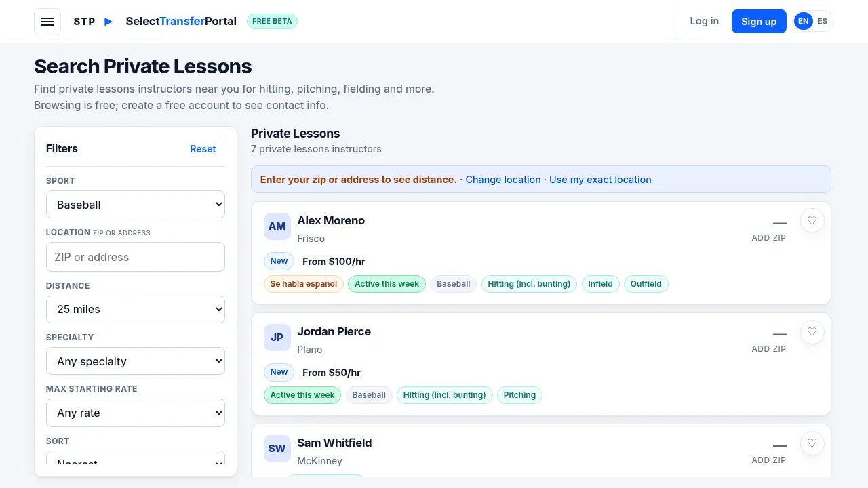The height and width of the screenshot is (488, 868).
Task: Switch language to EN
Action: (x=804, y=21)
